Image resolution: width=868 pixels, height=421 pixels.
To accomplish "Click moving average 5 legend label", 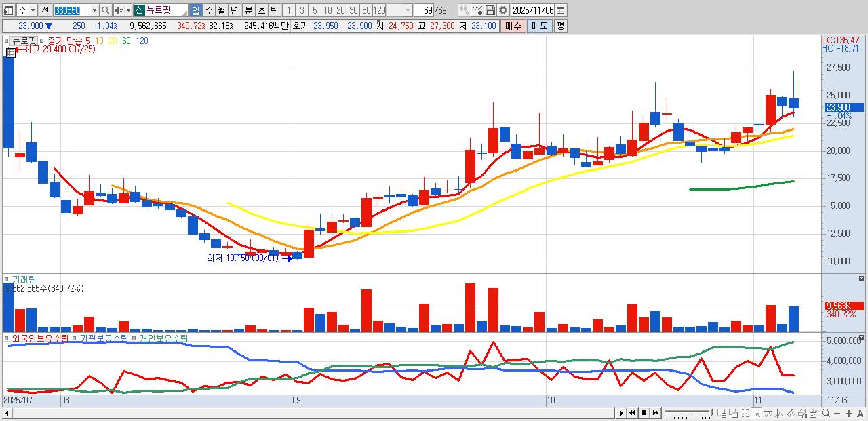I will tap(88, 41).
